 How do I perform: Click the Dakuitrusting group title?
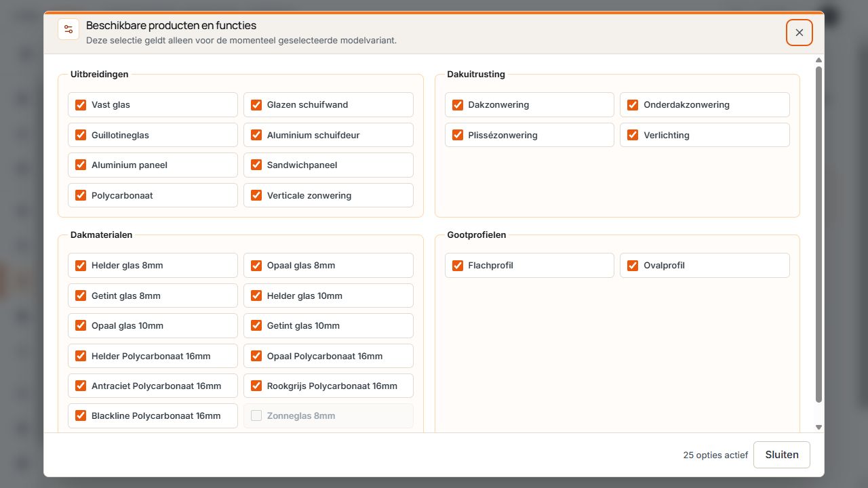pos(476,75)
